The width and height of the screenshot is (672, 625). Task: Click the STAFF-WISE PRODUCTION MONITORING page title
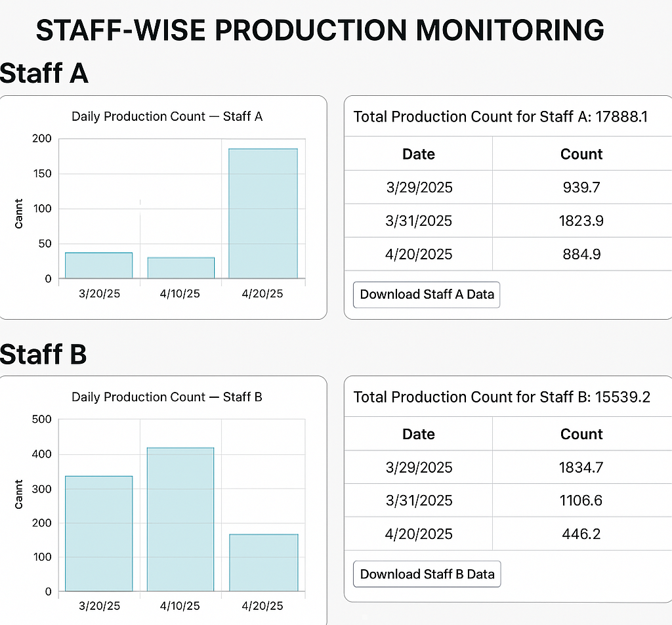(320, 30)
